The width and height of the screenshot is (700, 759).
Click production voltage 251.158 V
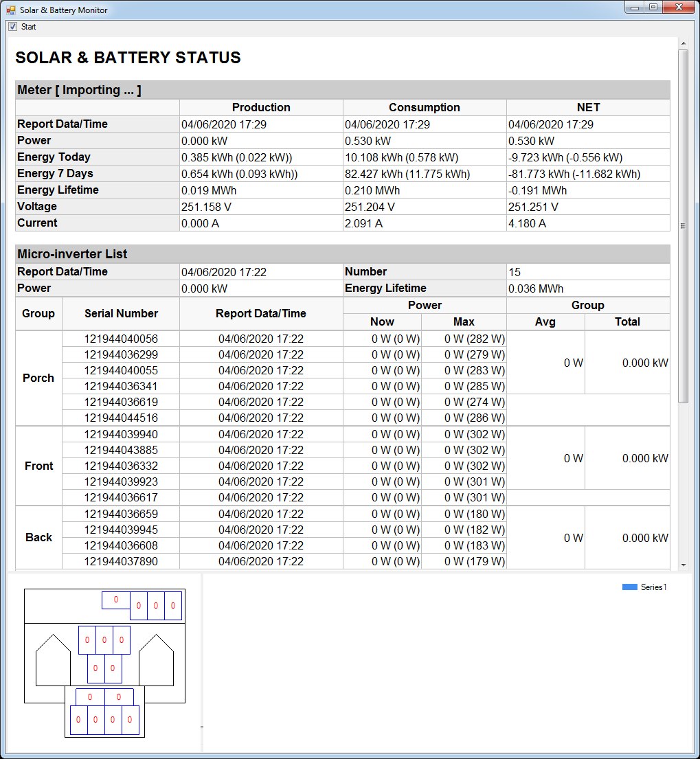(261, 207)
